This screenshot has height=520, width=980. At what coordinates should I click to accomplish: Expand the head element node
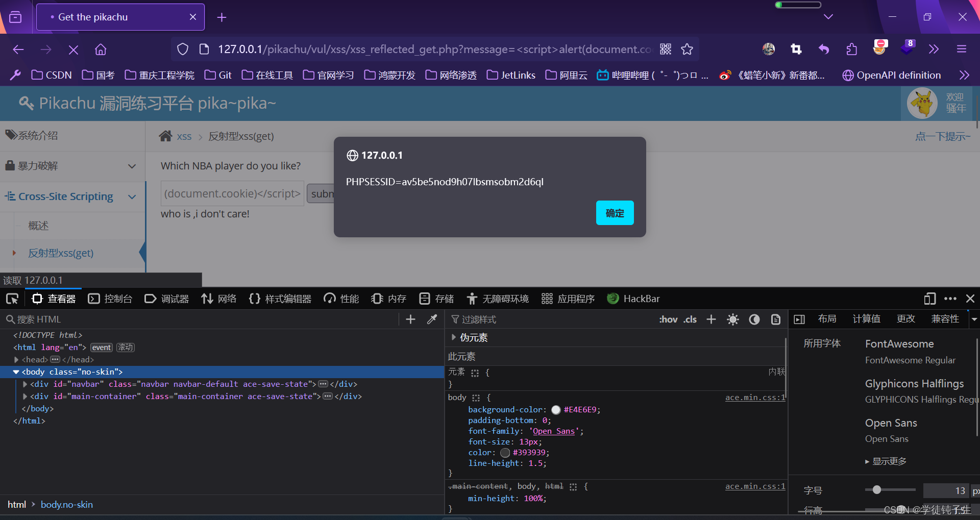pos(16,360)
